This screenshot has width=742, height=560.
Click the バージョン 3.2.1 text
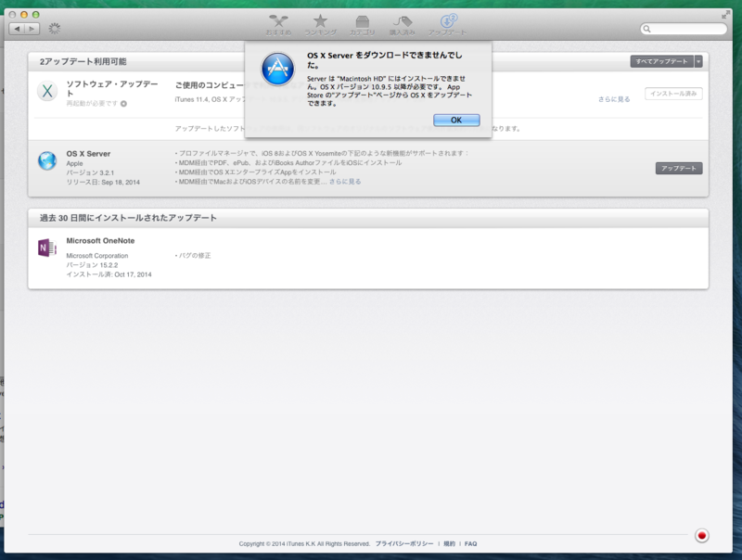pyautogui.click(x=90, y=172)
